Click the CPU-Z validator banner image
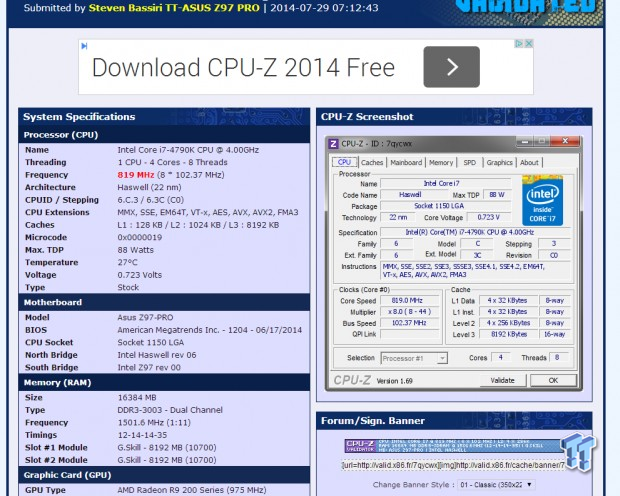620x496 pixels. [455, 446]
